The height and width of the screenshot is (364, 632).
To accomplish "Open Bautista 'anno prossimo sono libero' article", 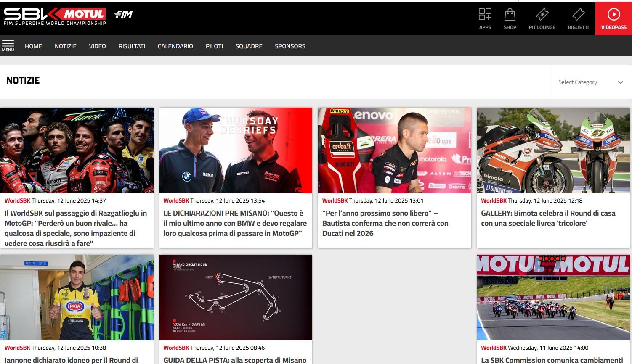I will click(385, 223).
